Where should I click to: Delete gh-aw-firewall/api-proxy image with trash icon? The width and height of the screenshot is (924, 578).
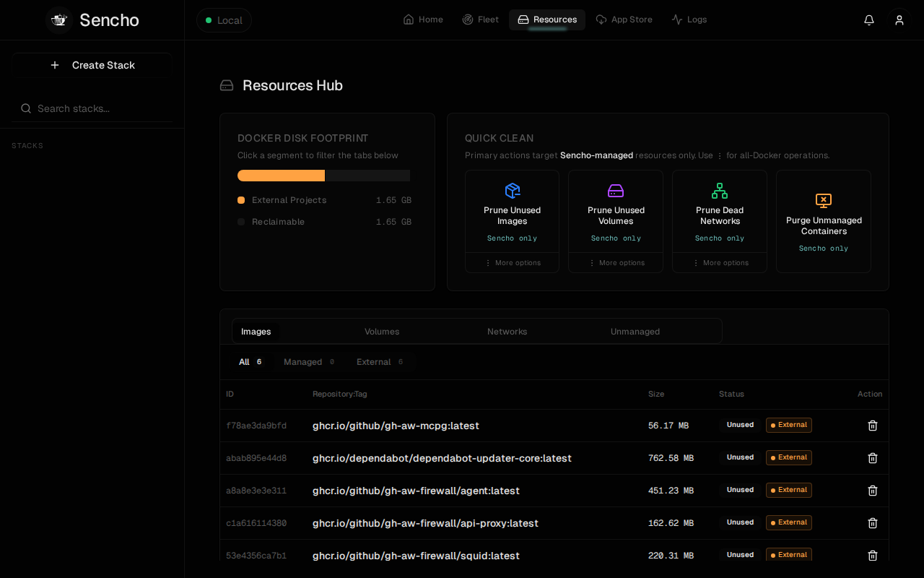coord(873,523)
